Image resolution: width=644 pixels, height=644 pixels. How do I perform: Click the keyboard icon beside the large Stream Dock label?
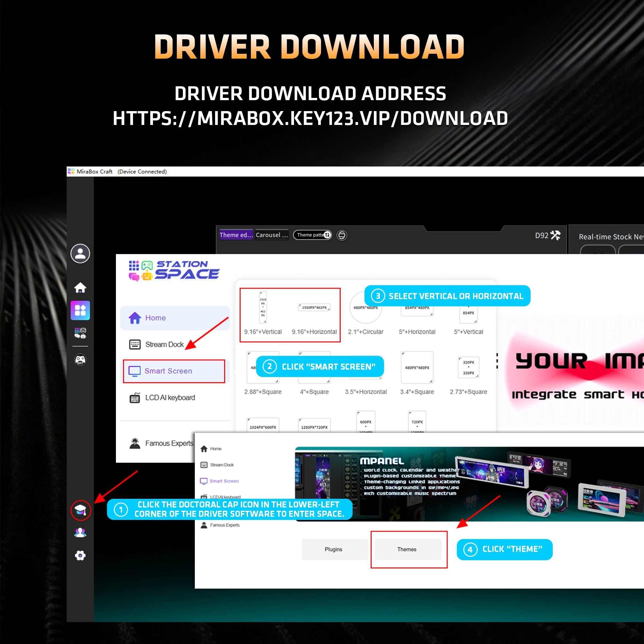[135, 344]
